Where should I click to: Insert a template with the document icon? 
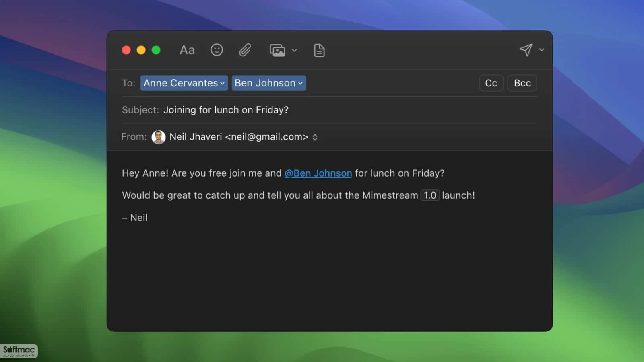[319, 50]
